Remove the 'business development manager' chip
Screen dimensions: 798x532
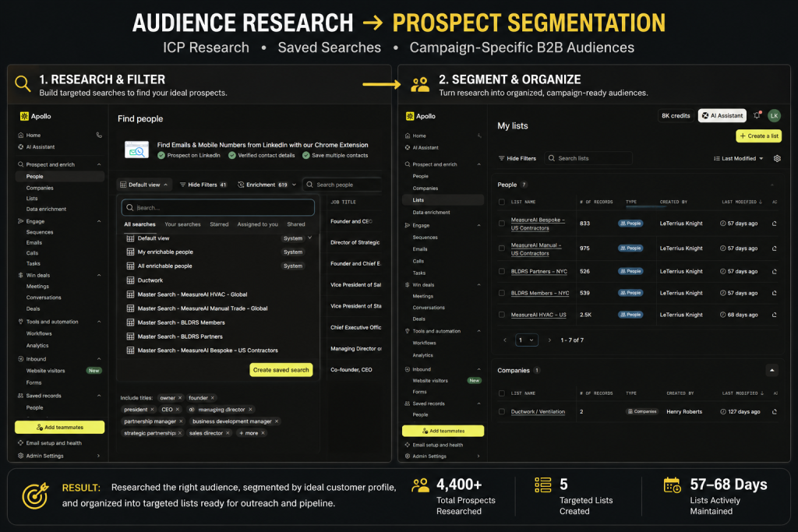(x=277, y=421)
